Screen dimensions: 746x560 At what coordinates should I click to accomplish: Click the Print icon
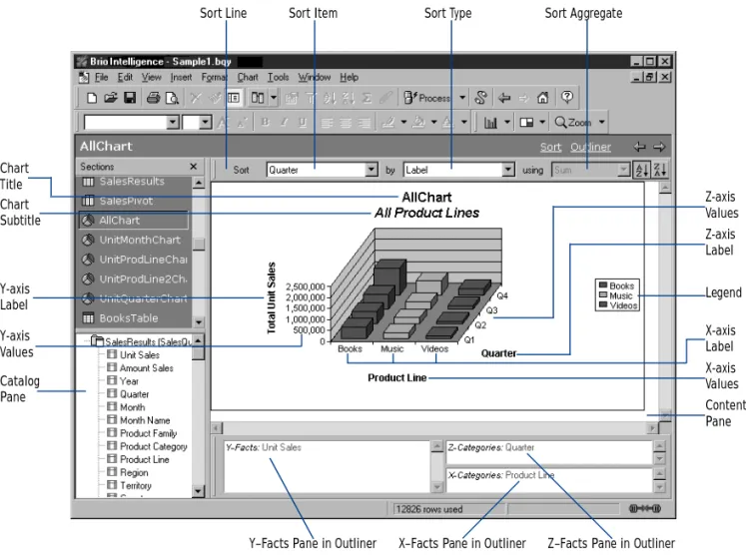(x=153, y=98)
